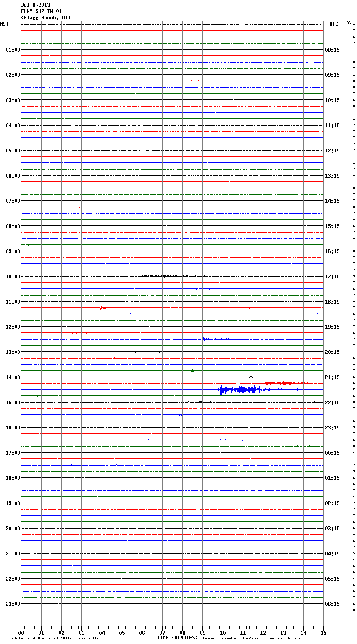Click the "16:15" UTC time label

point(332,251)
